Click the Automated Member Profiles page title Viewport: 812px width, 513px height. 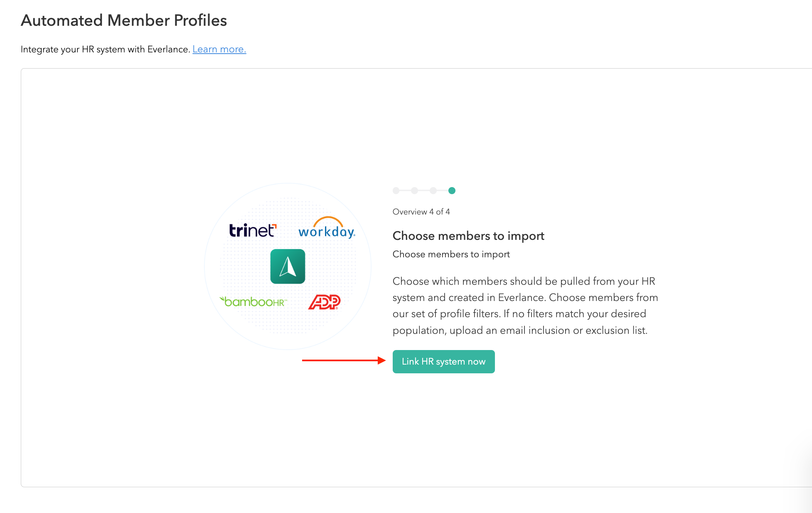(124, 20)
